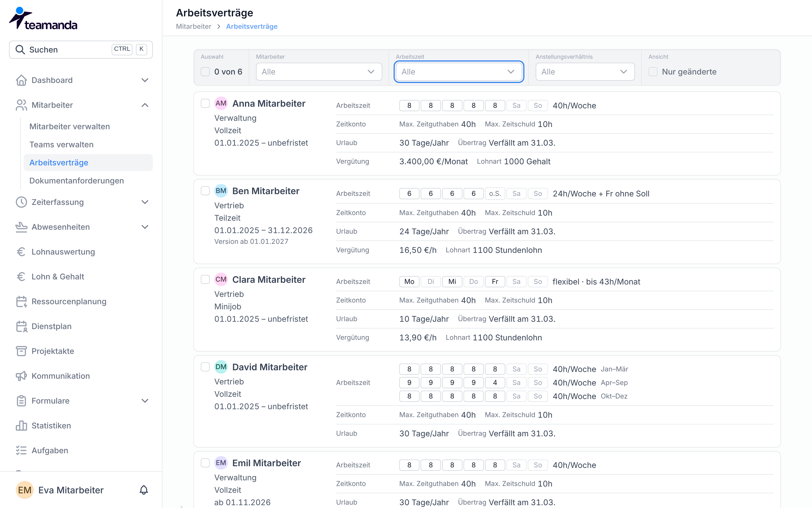Enable the 'Nur geänderte' checkbox
The height and width of the screenshot is (508, 812).
point(653,72)
